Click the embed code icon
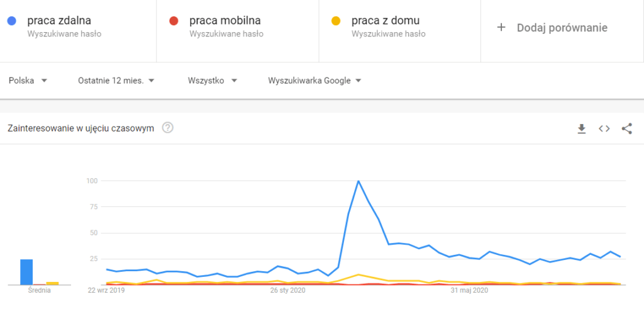This screenshot has height=309, width=644. 604,128
